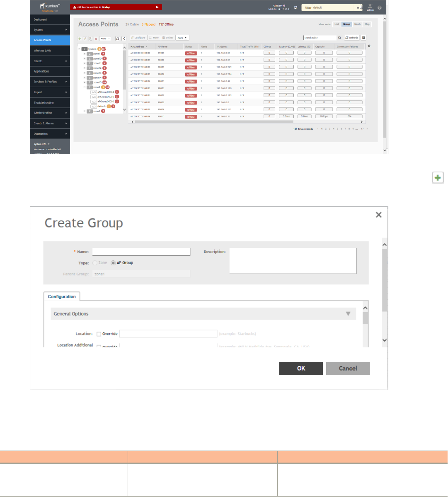Click the red X delete icon in tree toolbar
This screenshot has height=497, width=448.
tap(96, 39)
